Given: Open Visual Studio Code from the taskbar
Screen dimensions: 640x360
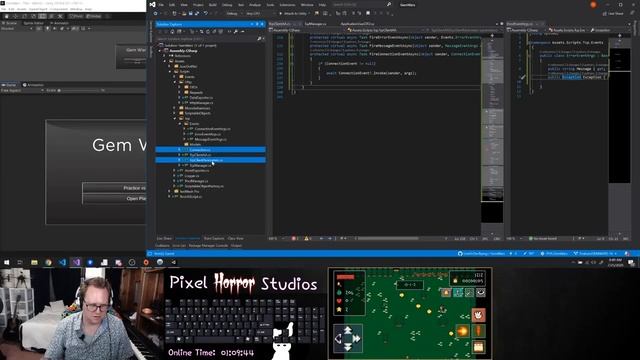Looking at the screenshot, I should coord(62,262).
